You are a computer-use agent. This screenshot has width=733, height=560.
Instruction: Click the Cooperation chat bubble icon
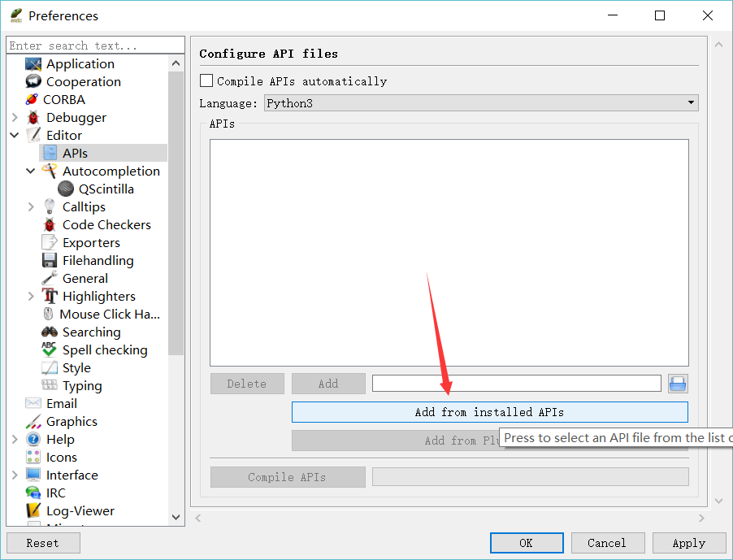[x=33, y=82]
